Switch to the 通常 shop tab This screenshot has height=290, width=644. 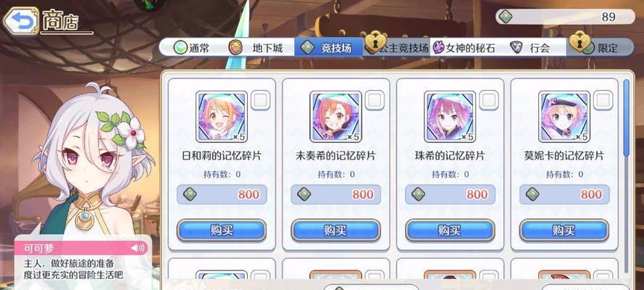coord(191,48)
